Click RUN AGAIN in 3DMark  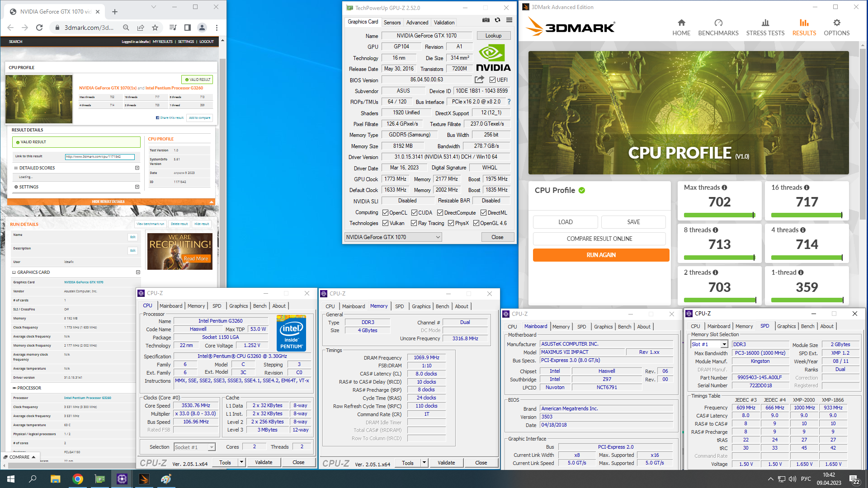tap(601, 255)
